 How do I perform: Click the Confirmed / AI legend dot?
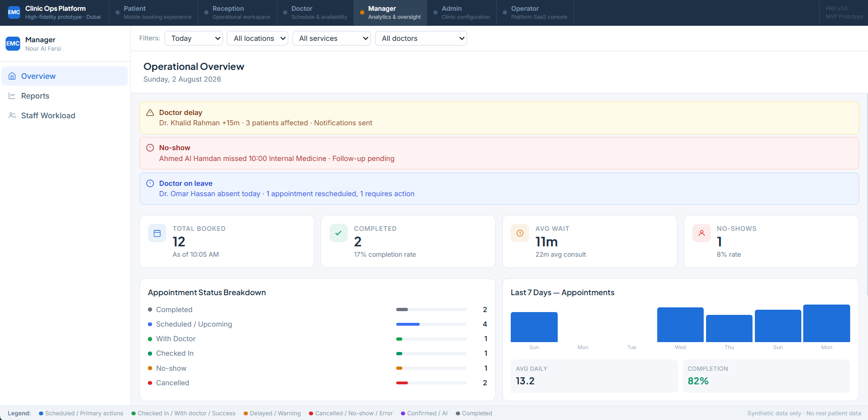[x=403, y=413]
